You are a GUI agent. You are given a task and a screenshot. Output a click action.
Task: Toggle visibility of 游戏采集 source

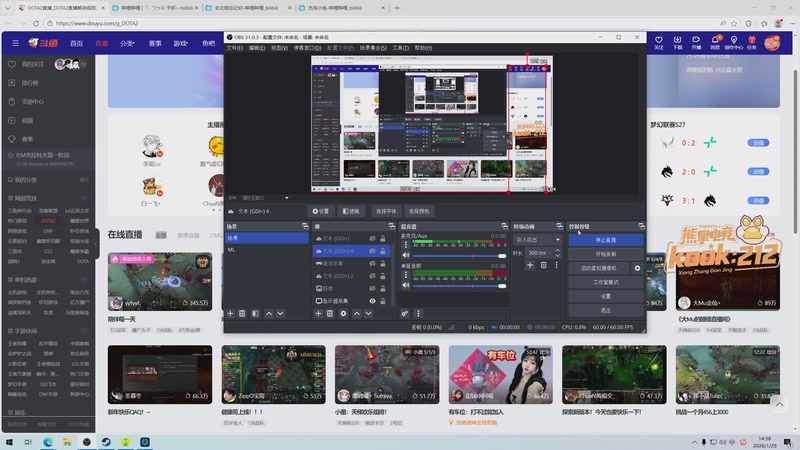[x=372, y=263]
